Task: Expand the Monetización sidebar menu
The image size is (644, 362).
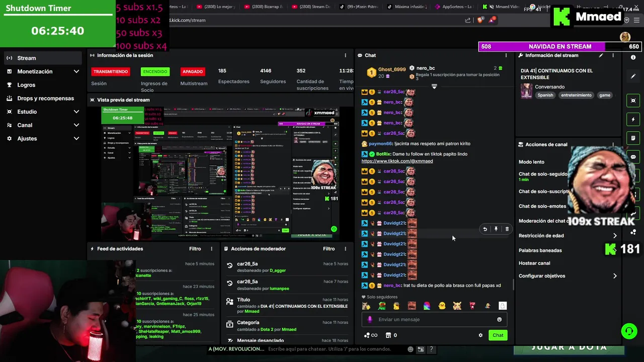Action: 42,71
